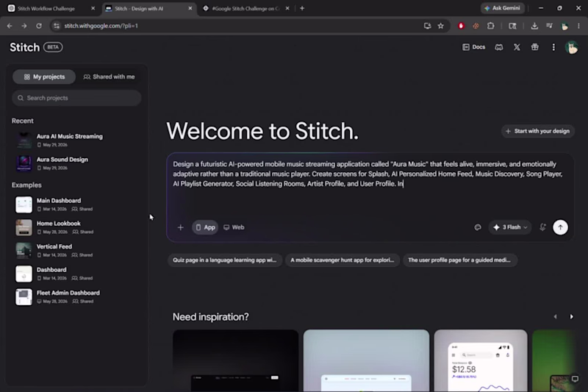The height and width of the screenshot is (392, 588).
Task: Open the Docs link in header
Action: [473, 47]
